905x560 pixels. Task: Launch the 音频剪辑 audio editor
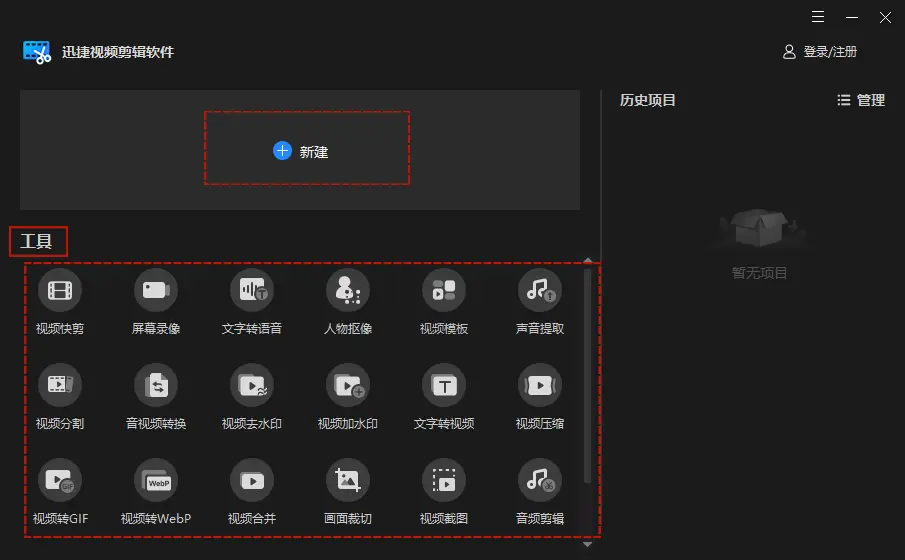[x=540, y=492]
